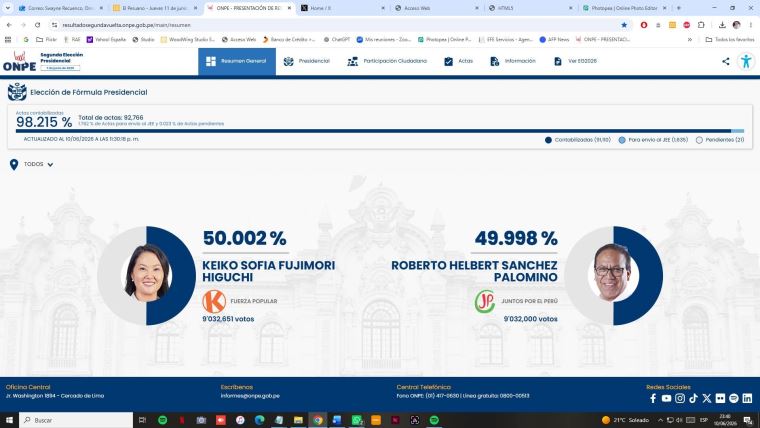
Task: Open a new browser tab
Action: (679, 8)
